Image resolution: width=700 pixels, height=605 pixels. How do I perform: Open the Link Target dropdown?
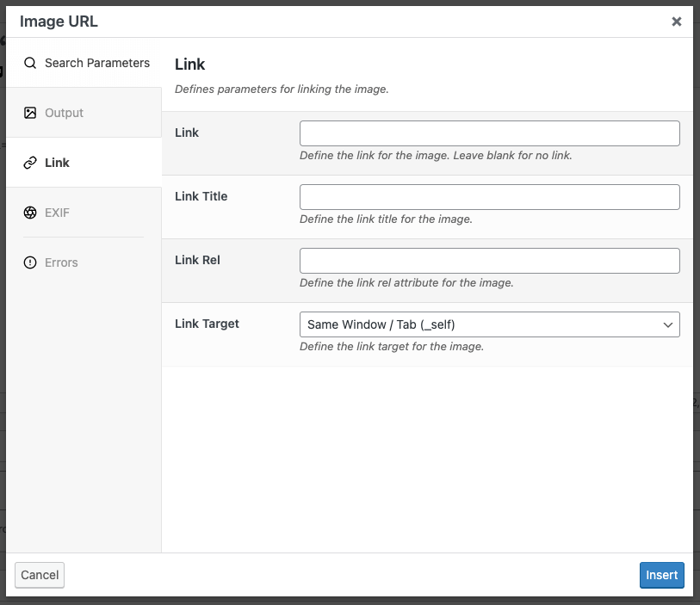[x=489, y=324]
